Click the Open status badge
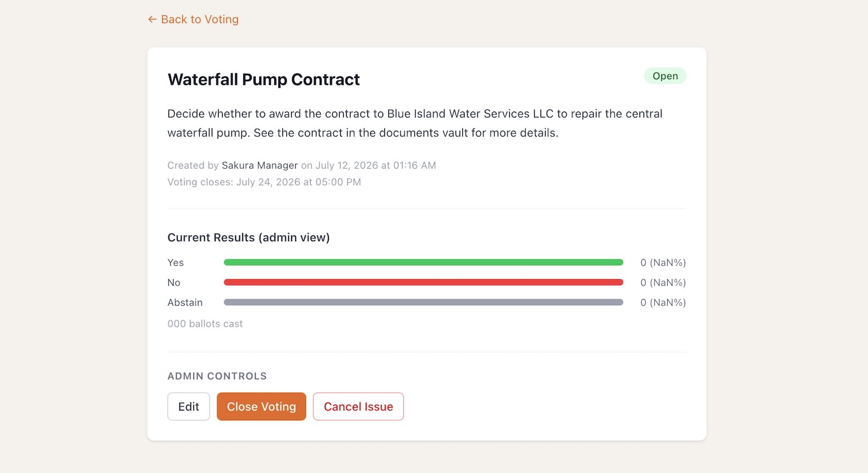Viewport: 868px width, 473px height. pyautogui.click(x=665, y=76)
